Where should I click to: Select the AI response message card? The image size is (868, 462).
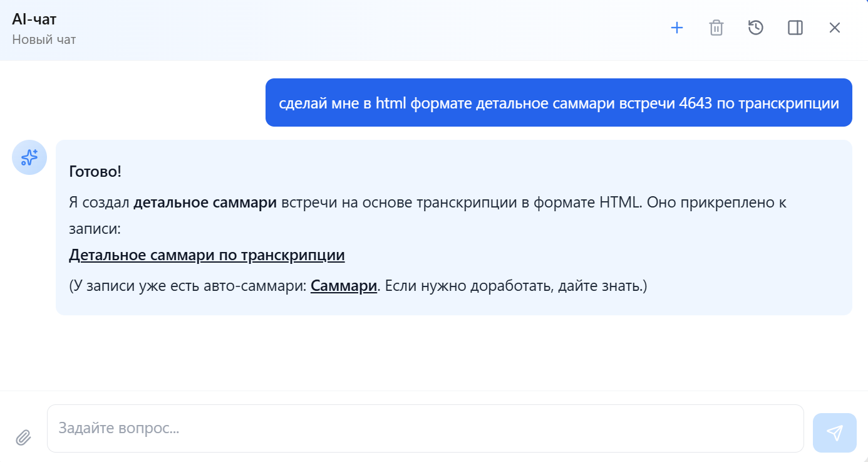pos(454,226)
